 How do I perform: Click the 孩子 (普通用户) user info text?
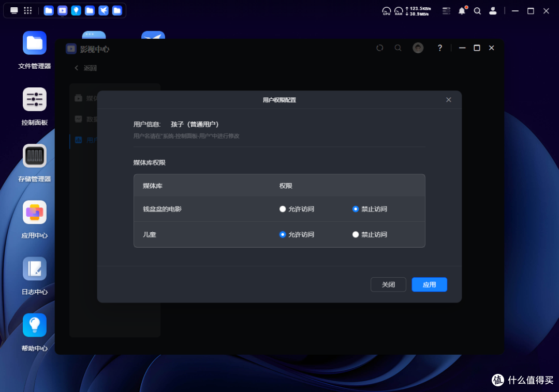pos(195,124)
